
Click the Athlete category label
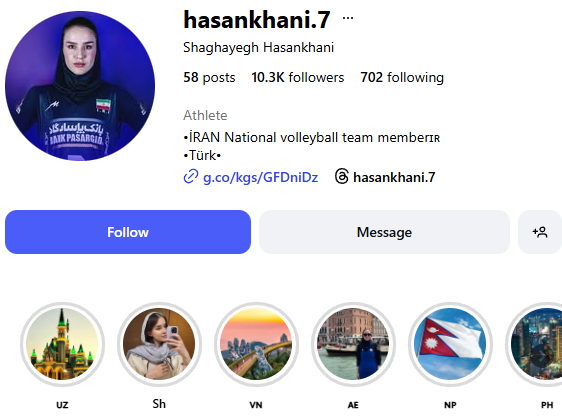(x=205, y=115)
